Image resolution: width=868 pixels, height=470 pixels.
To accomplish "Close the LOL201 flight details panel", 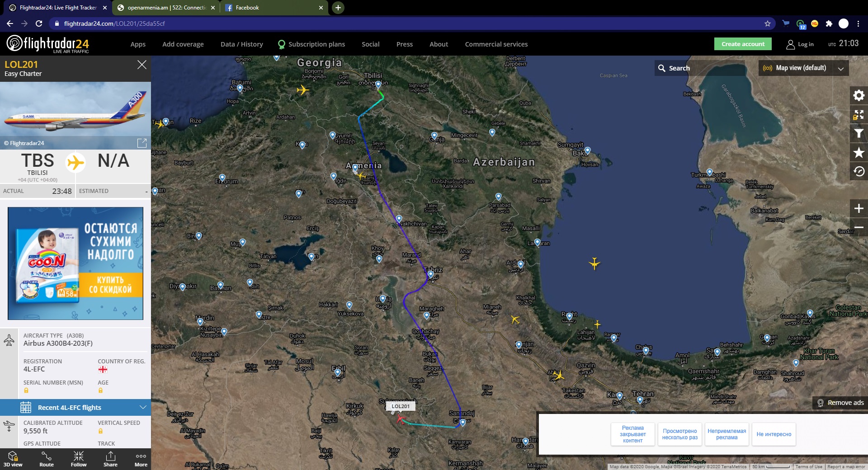I will click(142, 65).
